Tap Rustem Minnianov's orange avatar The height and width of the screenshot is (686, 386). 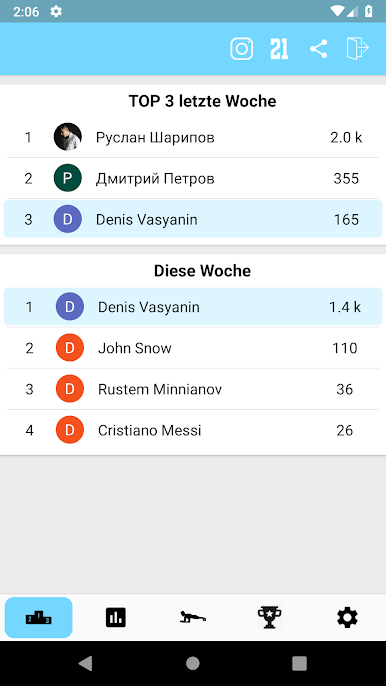click(x=70, y=389)
